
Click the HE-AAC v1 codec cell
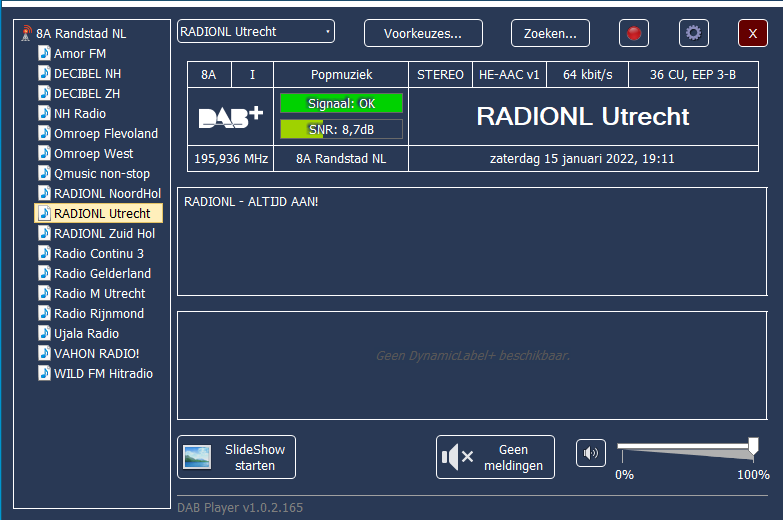[509, 74]
